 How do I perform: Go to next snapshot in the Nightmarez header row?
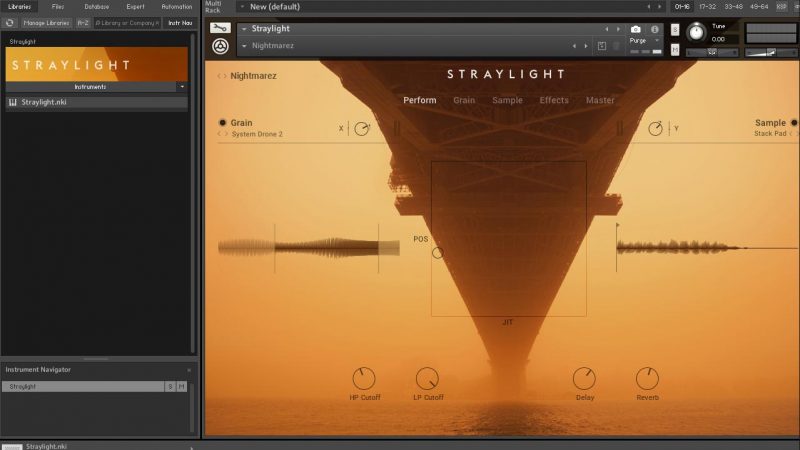[x=586, y=46]
